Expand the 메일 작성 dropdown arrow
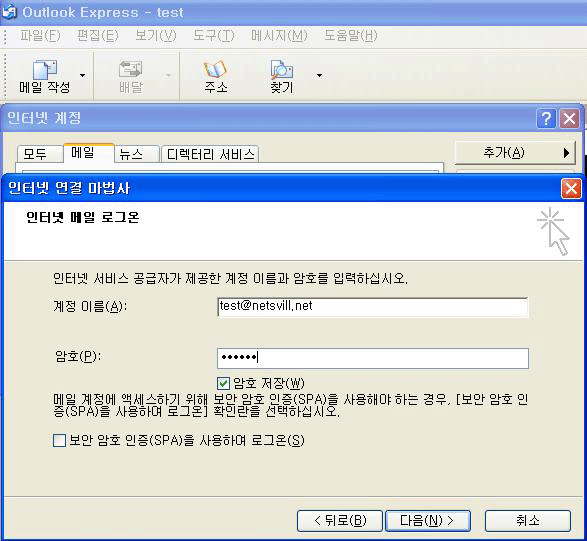Image resolution: width=587 pixels, height=541 pixels. [82, 76]
